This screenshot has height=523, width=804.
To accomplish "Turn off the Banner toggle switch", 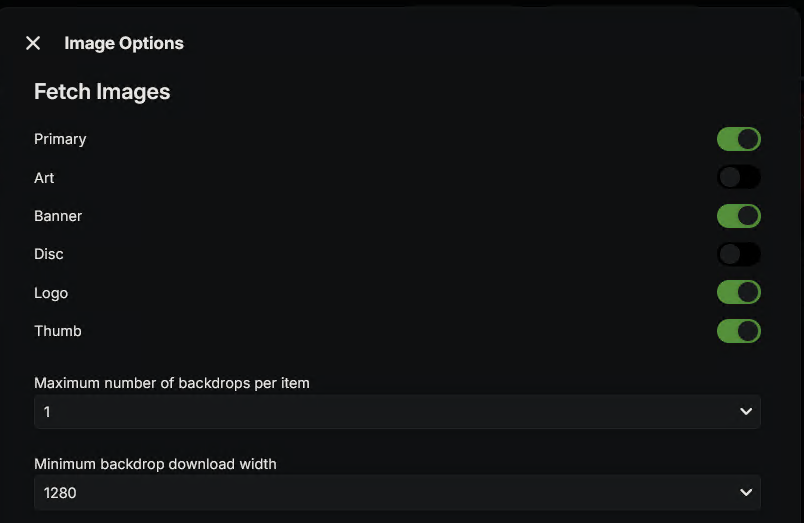I will tap(738, 216).
